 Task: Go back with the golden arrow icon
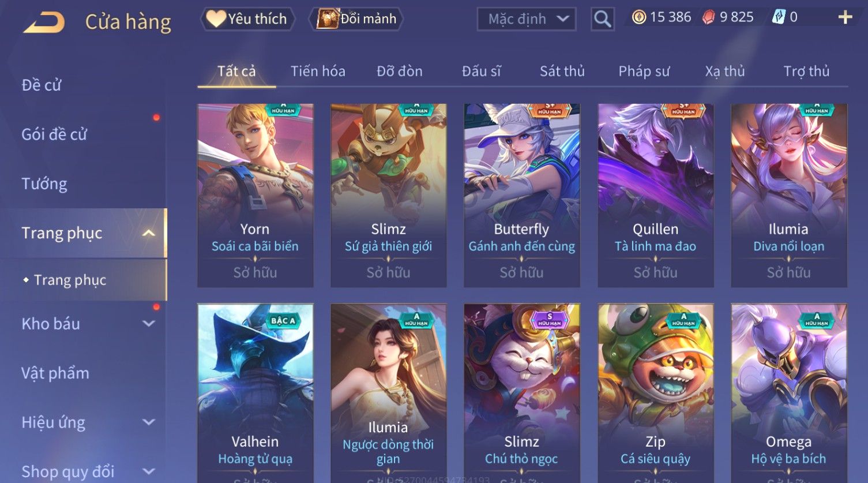(44, 22)
